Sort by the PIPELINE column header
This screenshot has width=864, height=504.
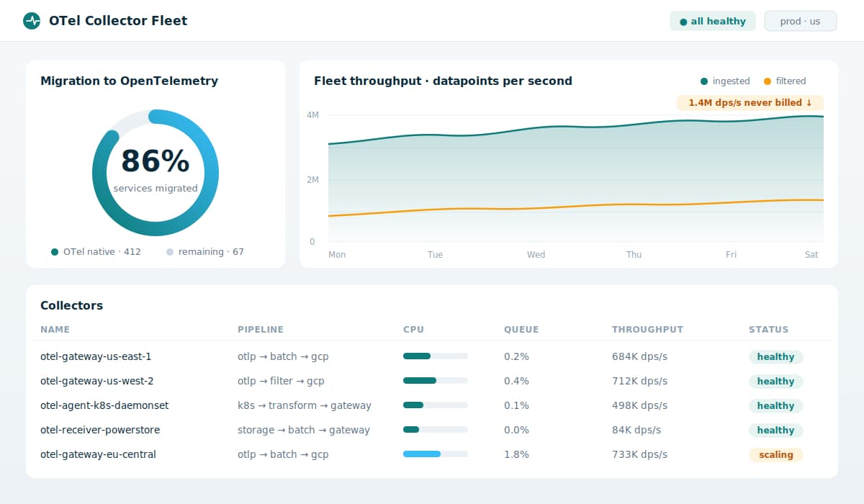pyautogui.click(x=261, y=330)
